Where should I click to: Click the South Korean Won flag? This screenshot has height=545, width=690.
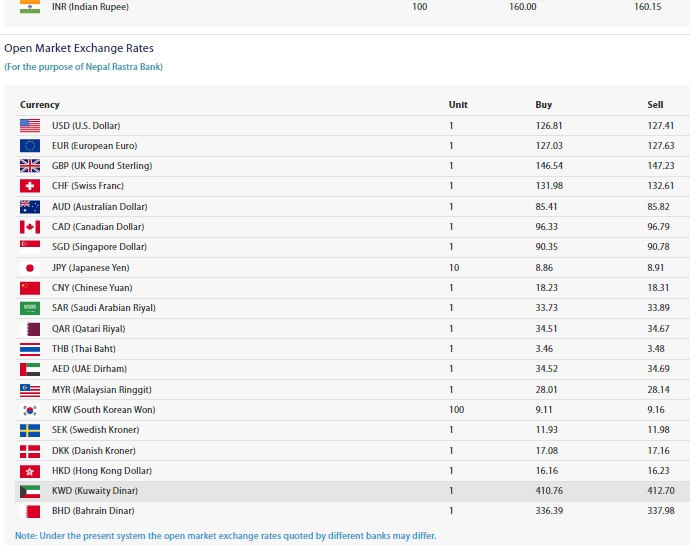[x=30, y=410]
